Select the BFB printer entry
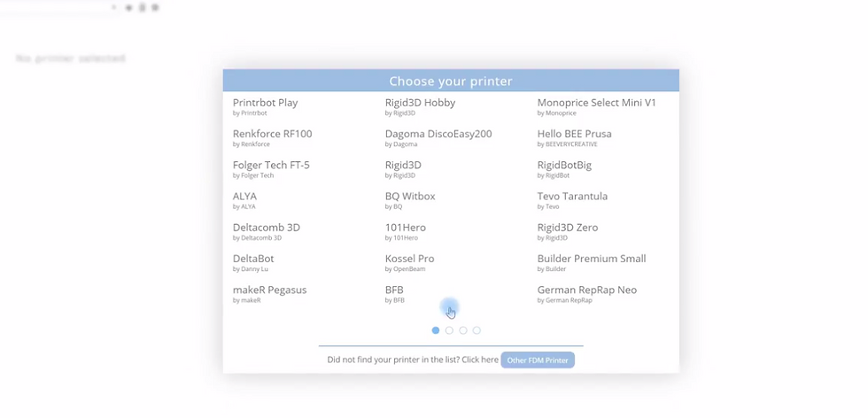 click(x=395, y=294)
